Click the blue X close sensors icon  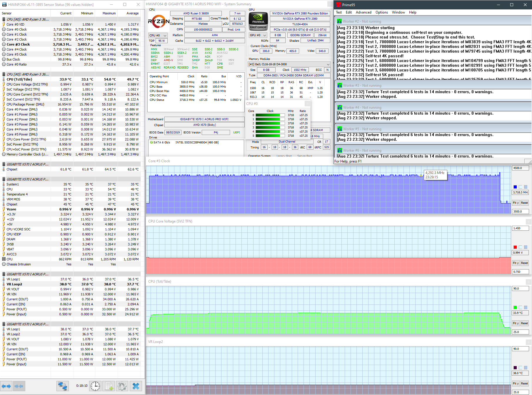pos(136,386)
